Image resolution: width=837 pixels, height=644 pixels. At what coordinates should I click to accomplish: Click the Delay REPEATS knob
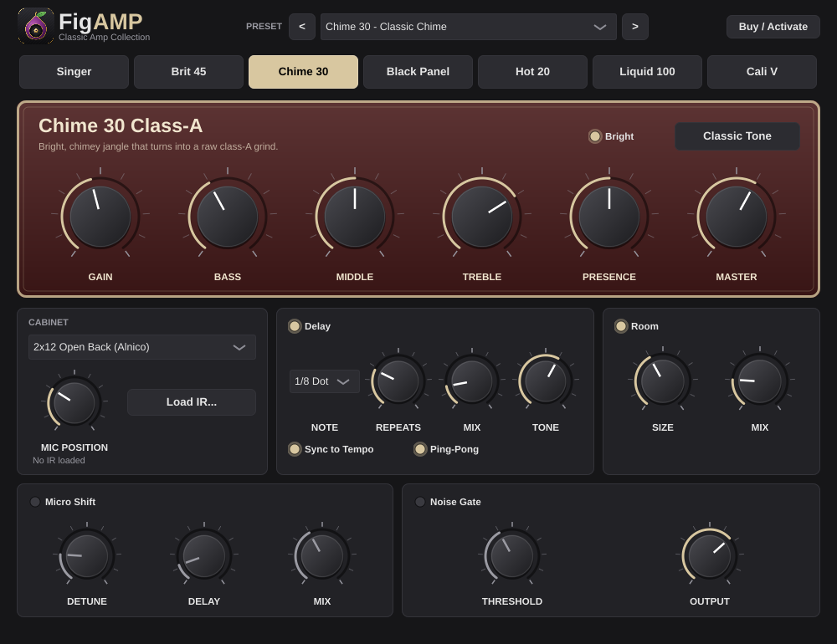point(398,381)
